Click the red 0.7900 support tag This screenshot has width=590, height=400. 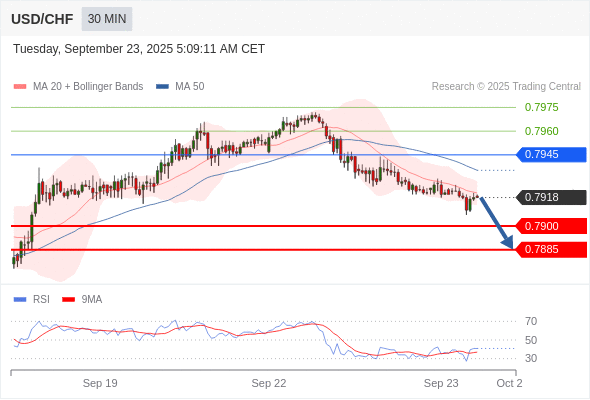551,226
